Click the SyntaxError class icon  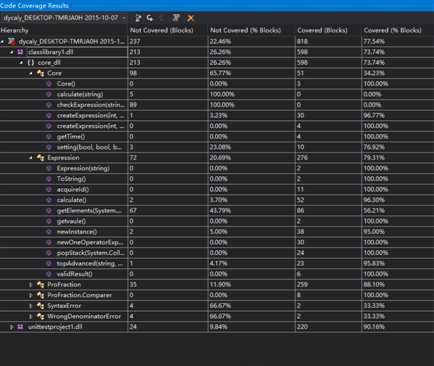[40, 306]
